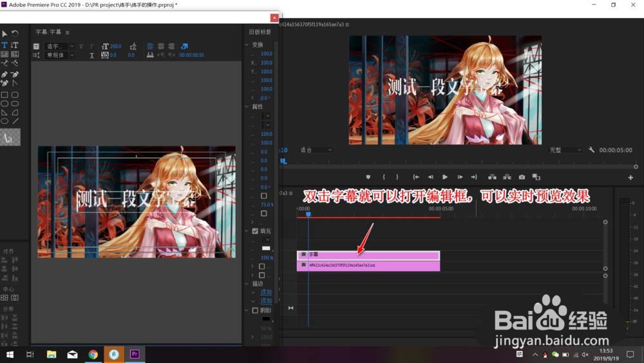This screenshot has width=644, height=363.
Task: Click the Lift button in monitor
Action: (492, 177)
